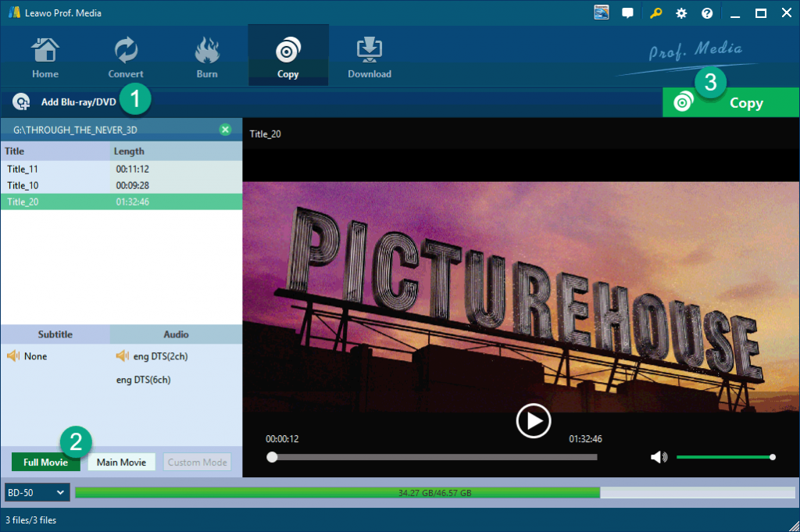Open the Audio tab
Viewport: 800px width, 532px height.
point(176,334)
